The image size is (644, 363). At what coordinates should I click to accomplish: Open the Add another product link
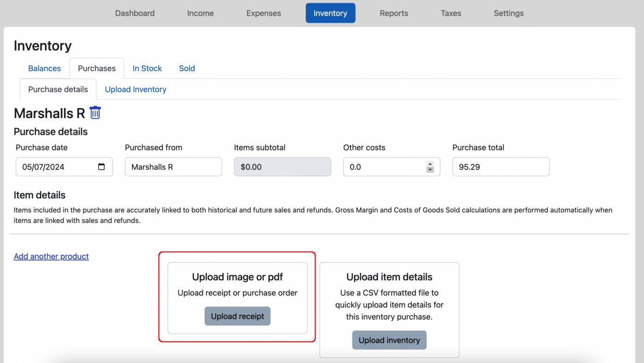point(51,256)
